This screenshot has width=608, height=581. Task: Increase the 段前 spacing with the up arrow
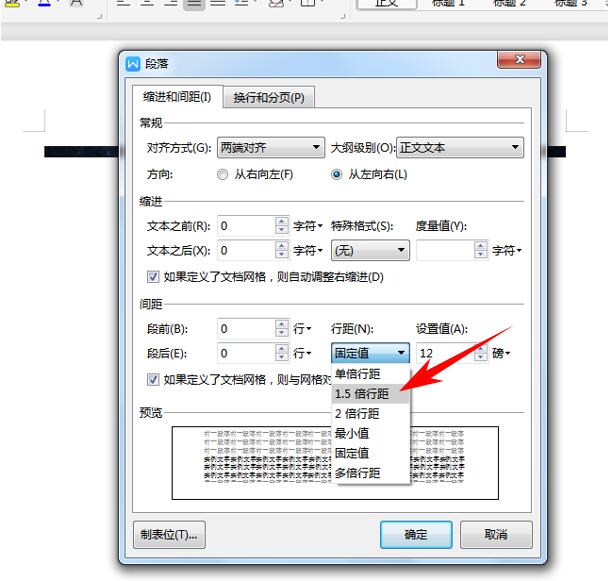[282, 324]
